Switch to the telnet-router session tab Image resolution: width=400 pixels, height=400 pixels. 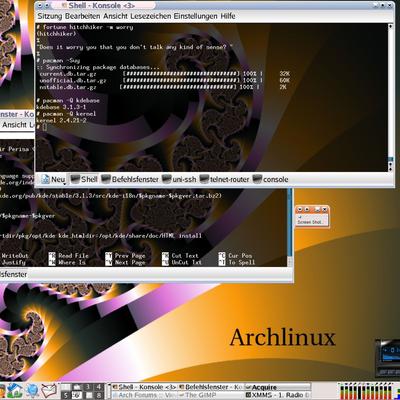click(224, 179)
